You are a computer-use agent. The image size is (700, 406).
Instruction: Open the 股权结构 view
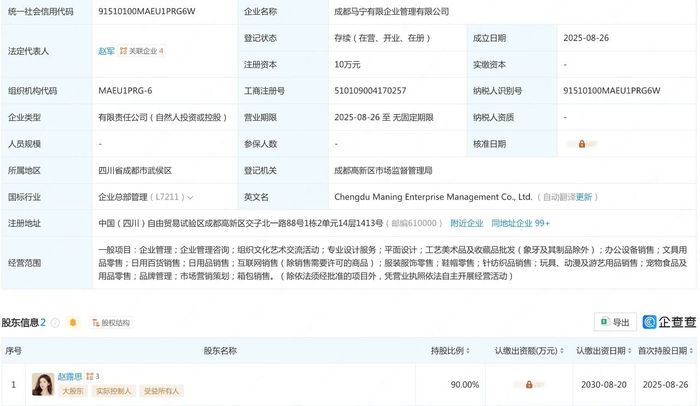[111, 322]
